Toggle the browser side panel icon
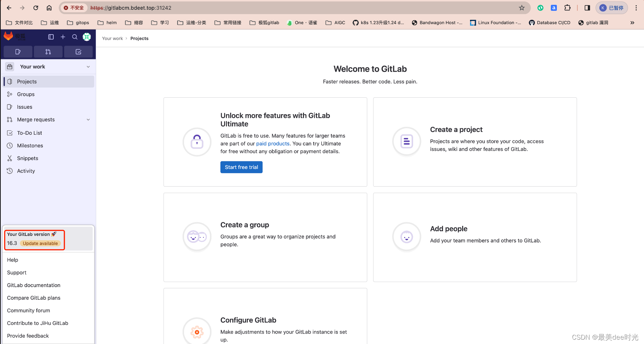The height and width of the screenshot is (344, 644). [587, 8]
